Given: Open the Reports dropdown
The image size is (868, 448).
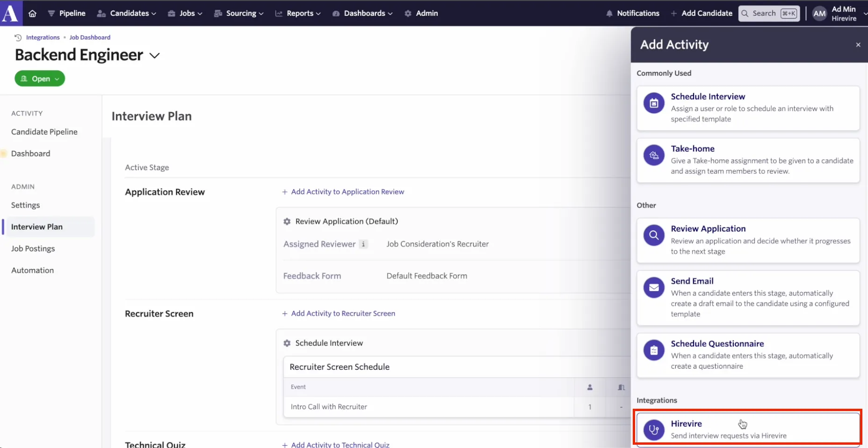Looking at the screenshot, I should [x=298, y=14].
